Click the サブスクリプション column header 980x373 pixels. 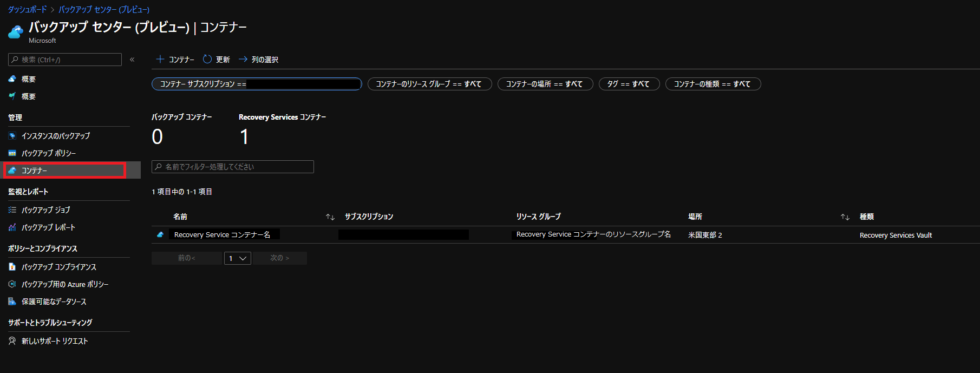pyautogui.click(x=369, y=217)
